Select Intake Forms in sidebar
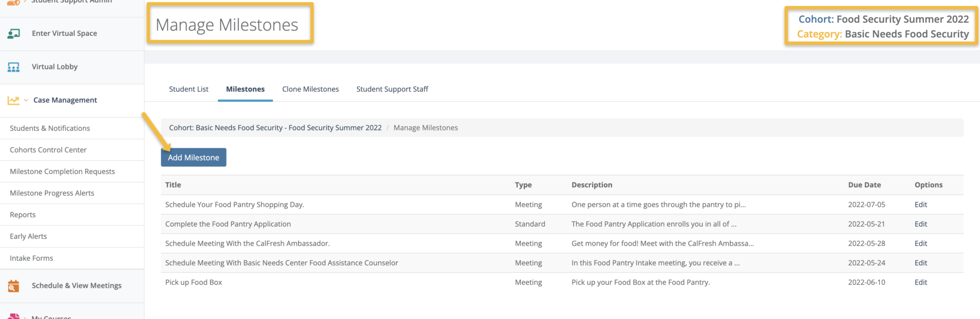 tap(31, 258)
